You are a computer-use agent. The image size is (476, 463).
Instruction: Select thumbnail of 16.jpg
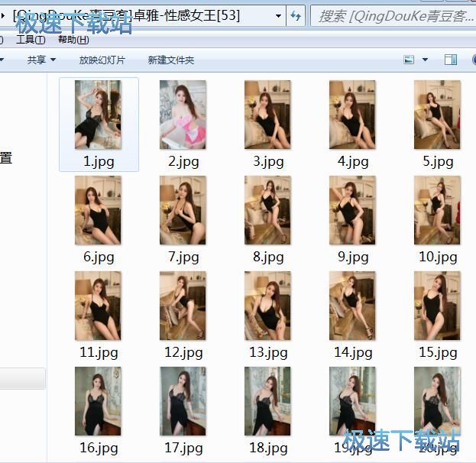[98, 401]
